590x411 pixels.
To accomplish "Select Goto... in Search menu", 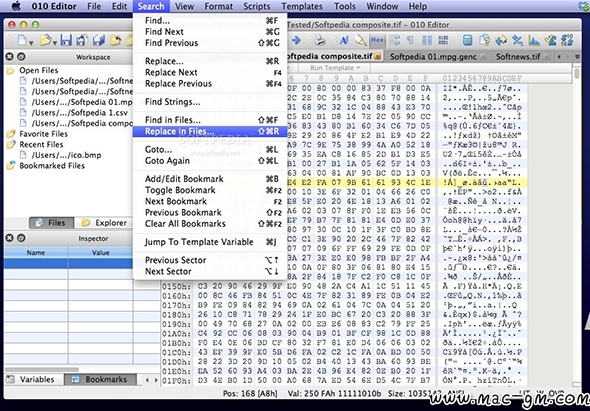I will [x=210, y=149].
